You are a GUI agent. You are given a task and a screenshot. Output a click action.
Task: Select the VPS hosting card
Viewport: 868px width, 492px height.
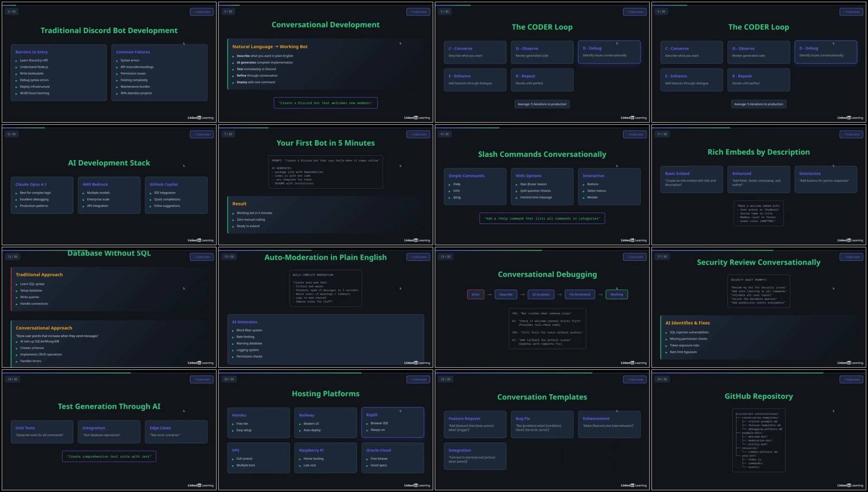click(x=259, y=458)
